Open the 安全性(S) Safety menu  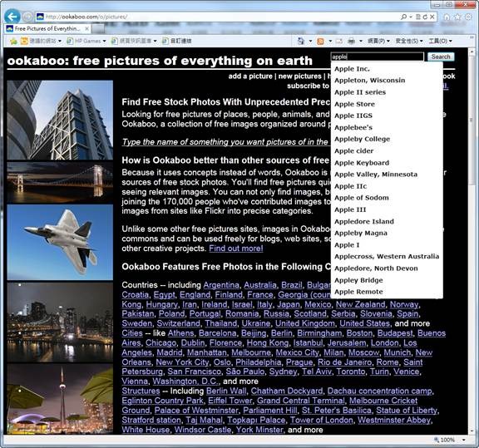pos(409,41)
